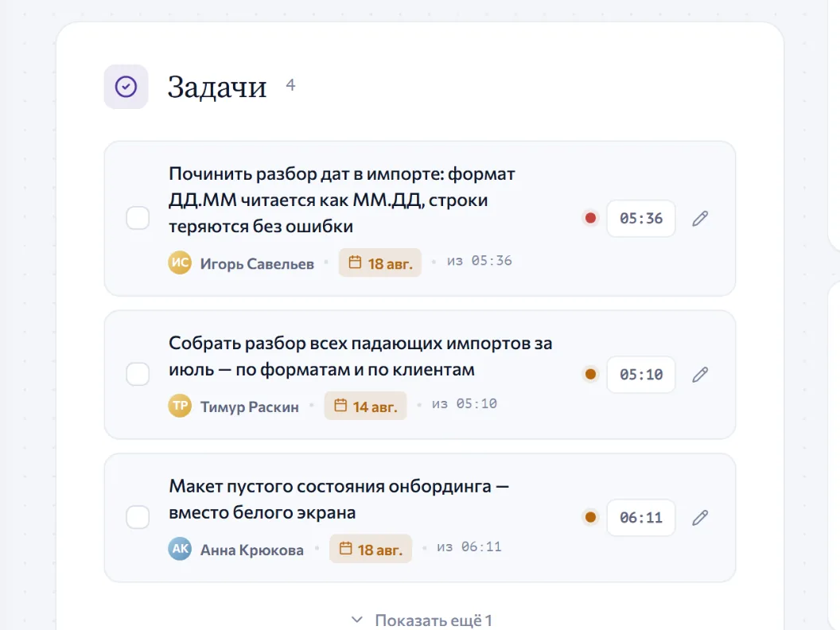Click the АК avatar of Анна Крюкова
Viewport: 840px width, 630px height.
click(x=180, y=549)
